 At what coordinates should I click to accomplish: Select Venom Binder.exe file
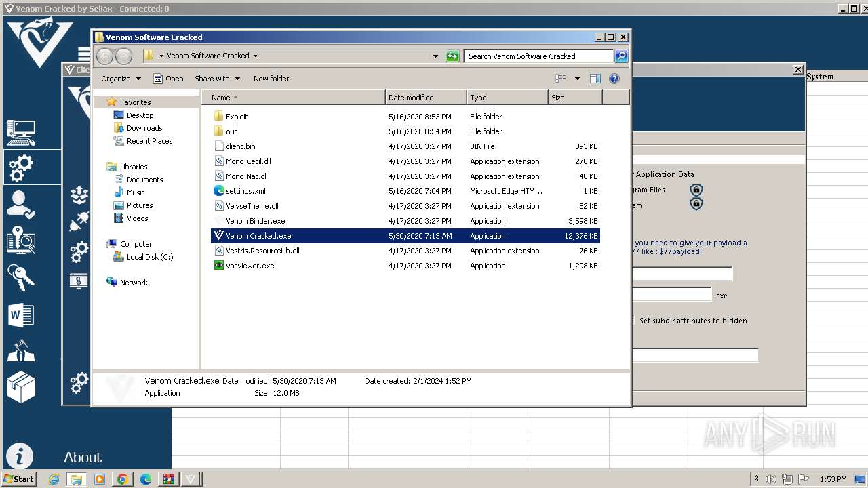coord(406,221)
